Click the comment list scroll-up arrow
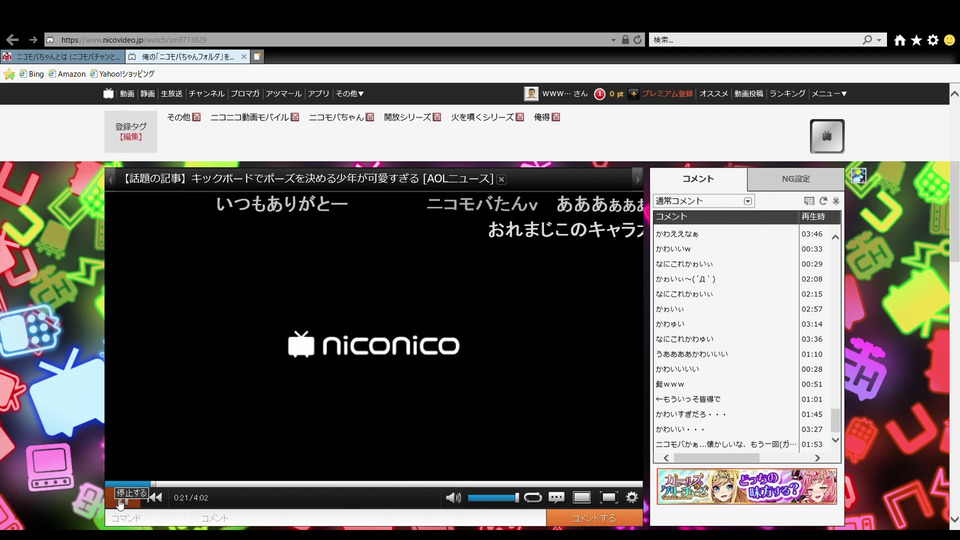 point(836,237)
